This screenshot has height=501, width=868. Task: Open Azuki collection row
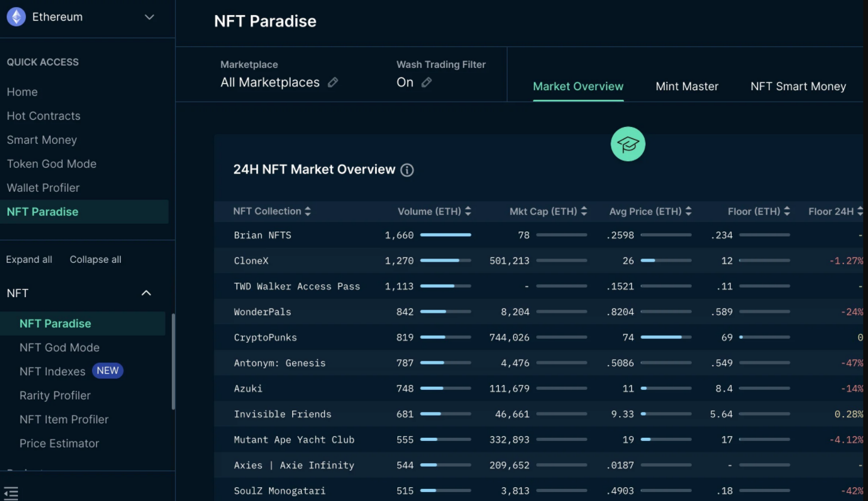(x=539, y=389)
